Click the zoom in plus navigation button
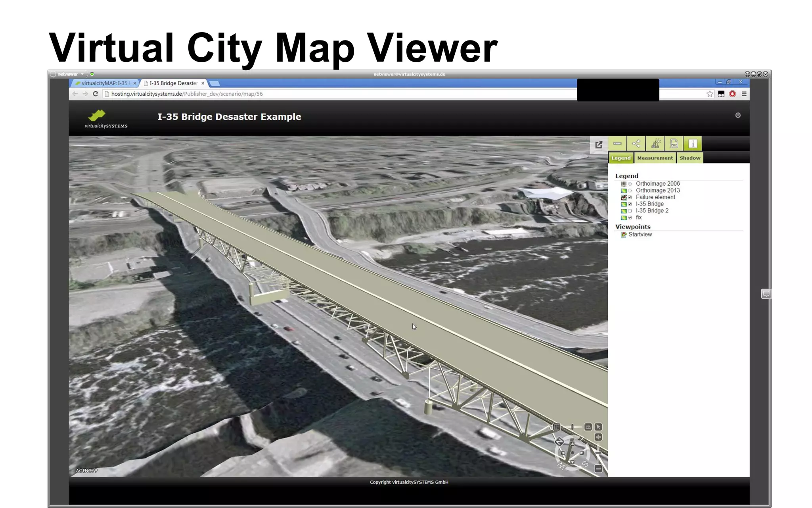The height and width of the screenshot is (508, 812). click(x=598, y=437)
